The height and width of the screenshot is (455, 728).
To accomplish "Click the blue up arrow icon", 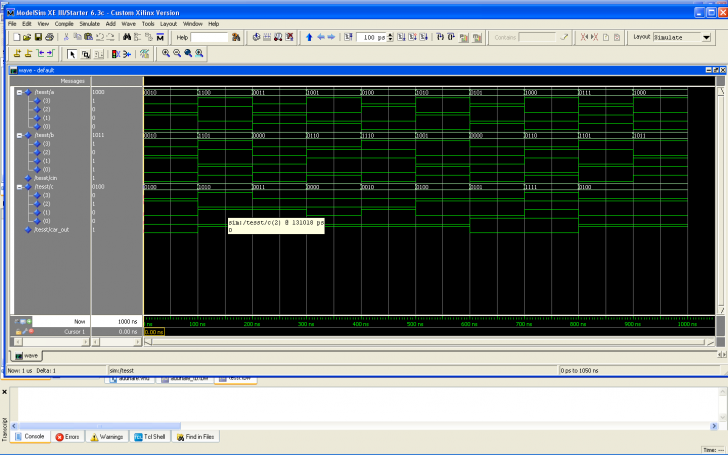I will (x=309, y=37).
